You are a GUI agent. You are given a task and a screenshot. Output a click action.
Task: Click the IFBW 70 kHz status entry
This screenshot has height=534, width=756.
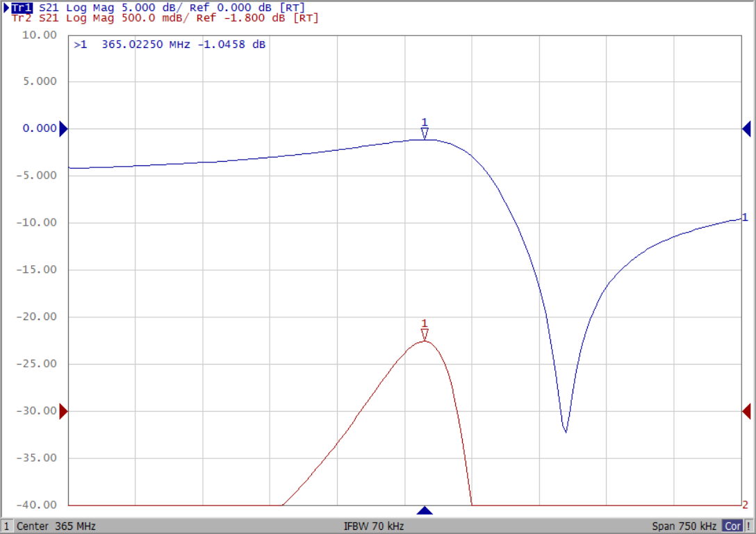[374, 526]
